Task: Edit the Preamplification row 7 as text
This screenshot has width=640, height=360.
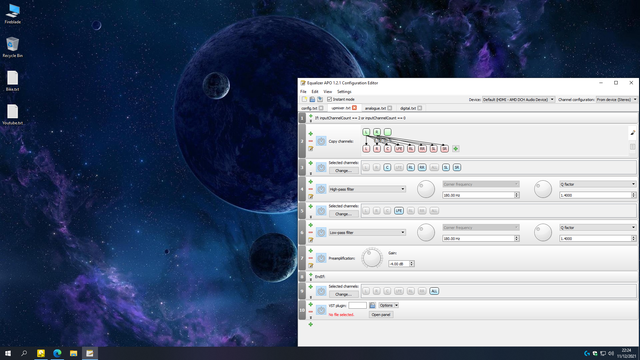Action: coord(311,265)
